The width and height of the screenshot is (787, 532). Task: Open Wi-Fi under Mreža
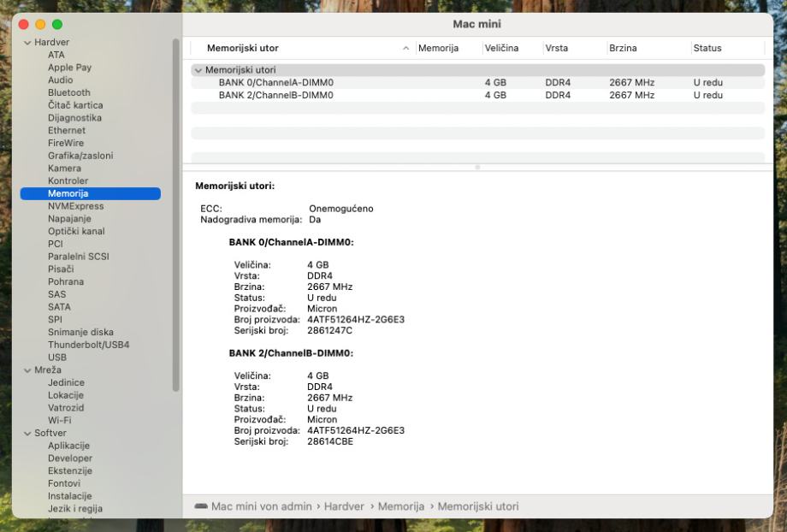coord(59,421)
